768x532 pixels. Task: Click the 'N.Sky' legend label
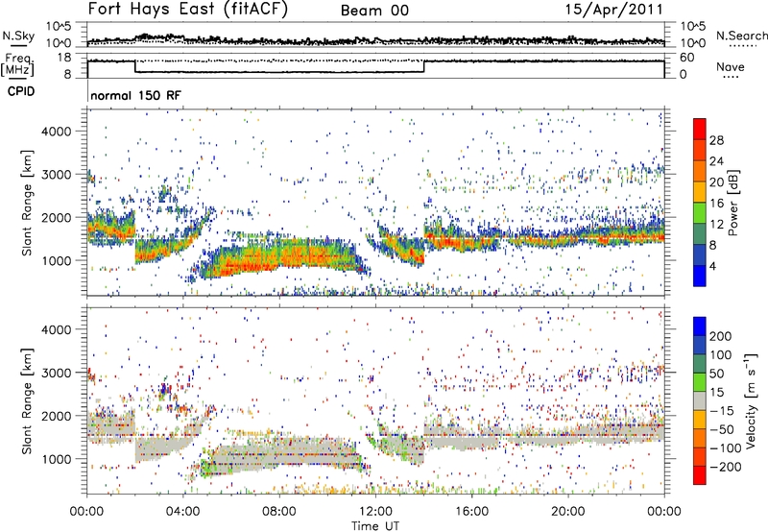18,36
